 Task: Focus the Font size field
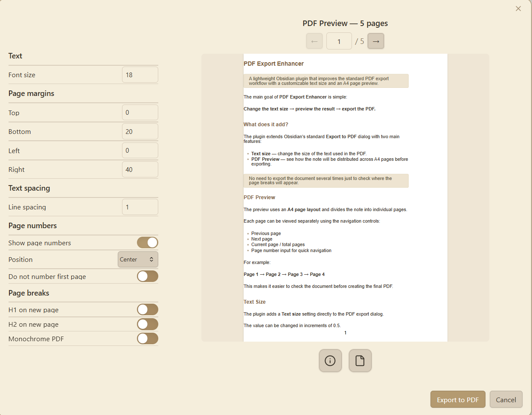140,75
